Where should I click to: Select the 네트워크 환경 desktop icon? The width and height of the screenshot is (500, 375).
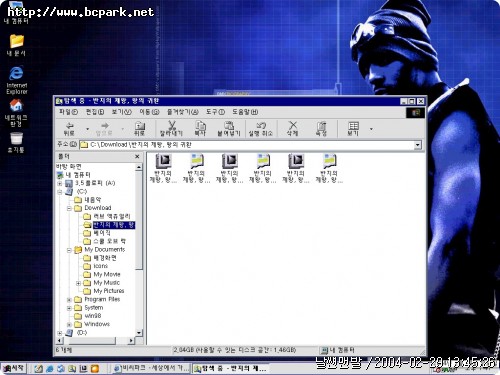(x=16, y=113)
